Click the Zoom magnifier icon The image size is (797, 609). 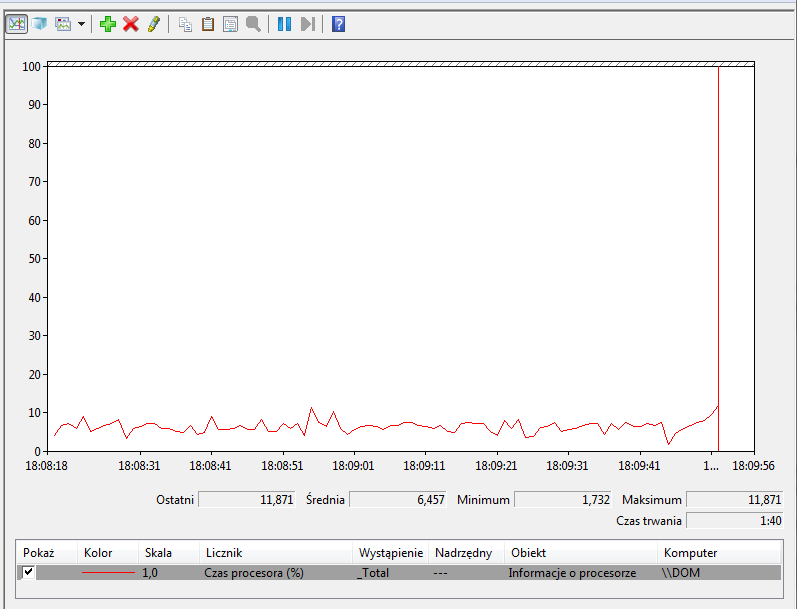(x=253, y=23)
